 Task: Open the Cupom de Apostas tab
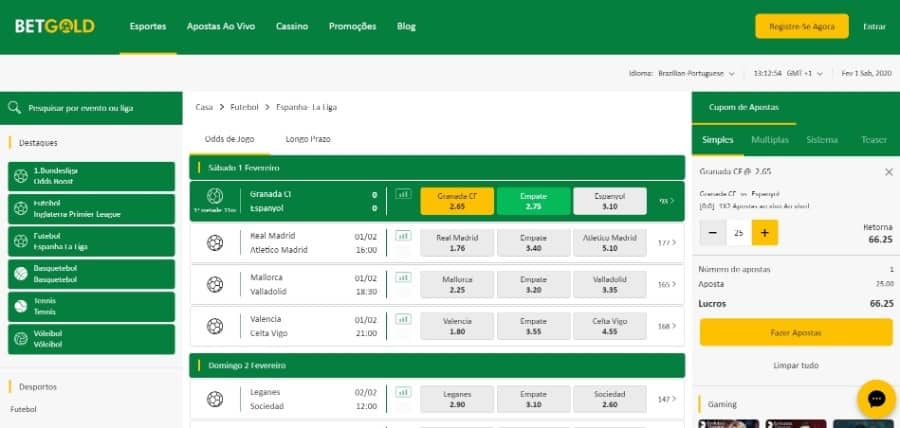(744, 107)
